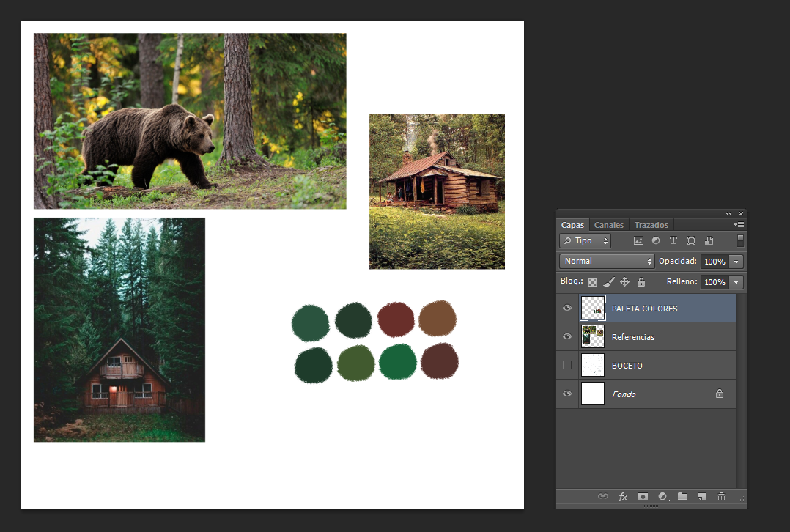Create a new fill or adjustment layer
790x532 pixels.
pyautogui.click(x=663, y=497)
